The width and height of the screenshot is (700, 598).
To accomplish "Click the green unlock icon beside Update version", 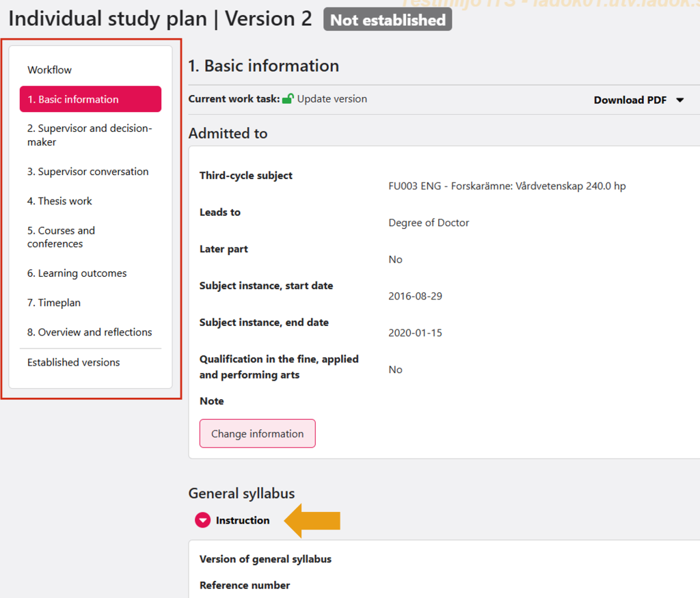I will [288, 98].
